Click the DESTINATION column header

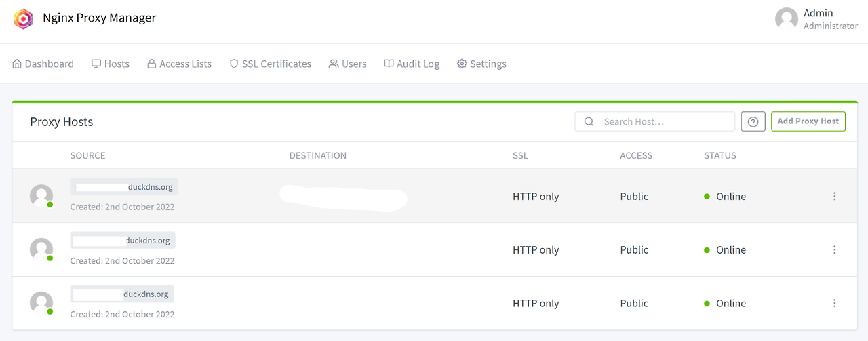point(317,155)
